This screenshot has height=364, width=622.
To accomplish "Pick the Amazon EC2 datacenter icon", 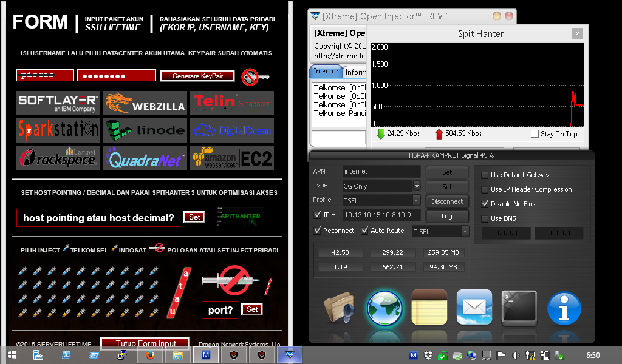I will (232, 158).
